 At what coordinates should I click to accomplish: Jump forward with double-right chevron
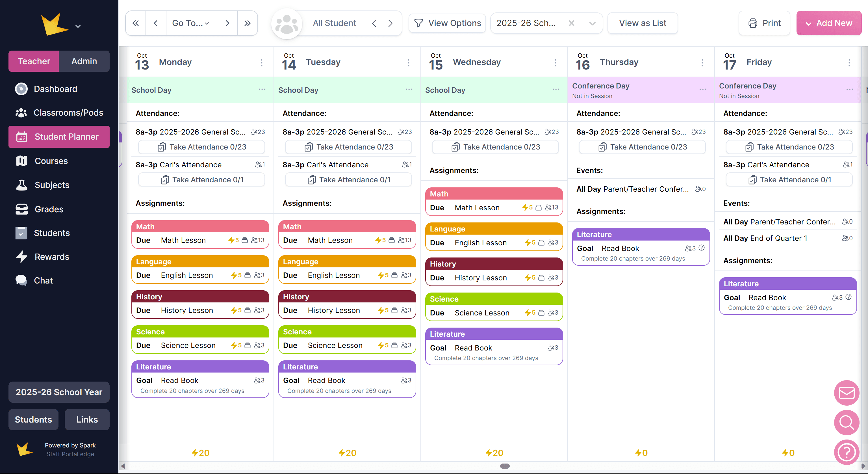pyautogui.click(x=247, y=23)
